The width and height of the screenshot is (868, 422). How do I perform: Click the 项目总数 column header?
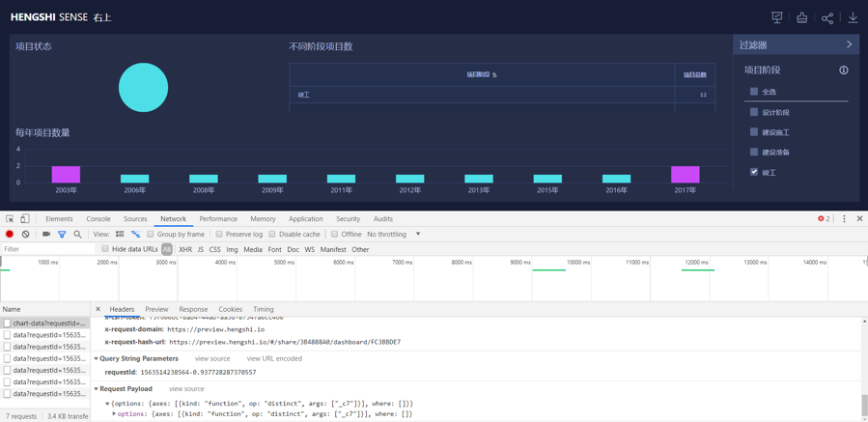[x=695, y=74]
